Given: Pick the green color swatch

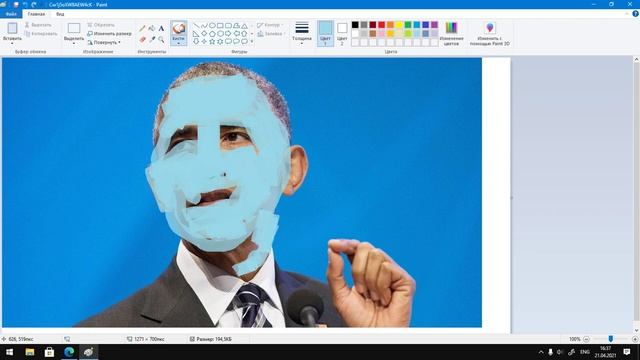Looking at the screenshot, I should pyautogui.click(x=408, y=25).
